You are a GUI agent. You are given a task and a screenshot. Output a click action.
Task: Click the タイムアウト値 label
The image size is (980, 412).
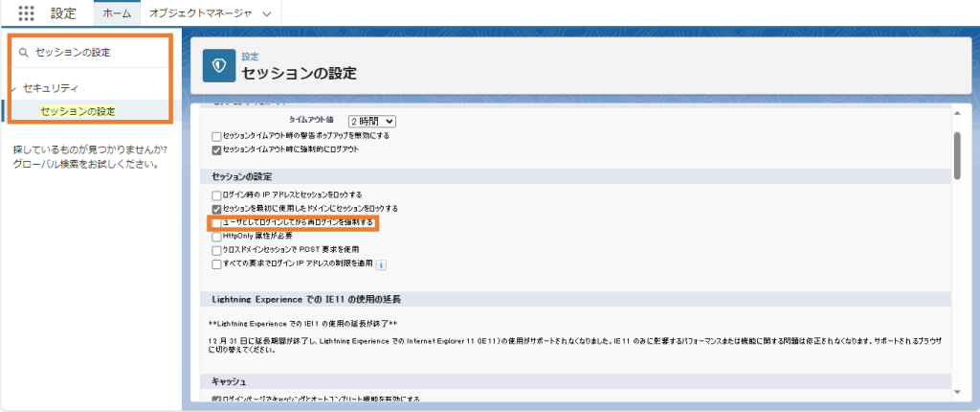pyautogui.click(x=311, y=119)
